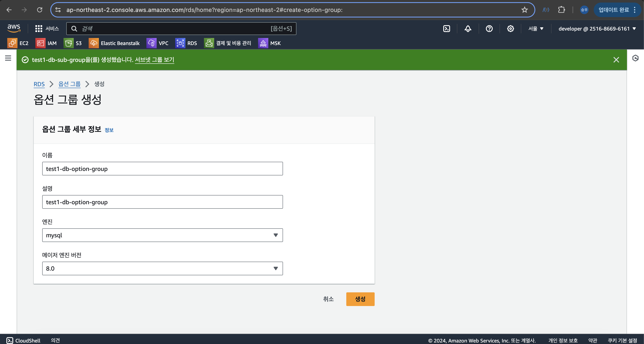
Task: Open the AWS services grid menu
Action: pos(47,29)
